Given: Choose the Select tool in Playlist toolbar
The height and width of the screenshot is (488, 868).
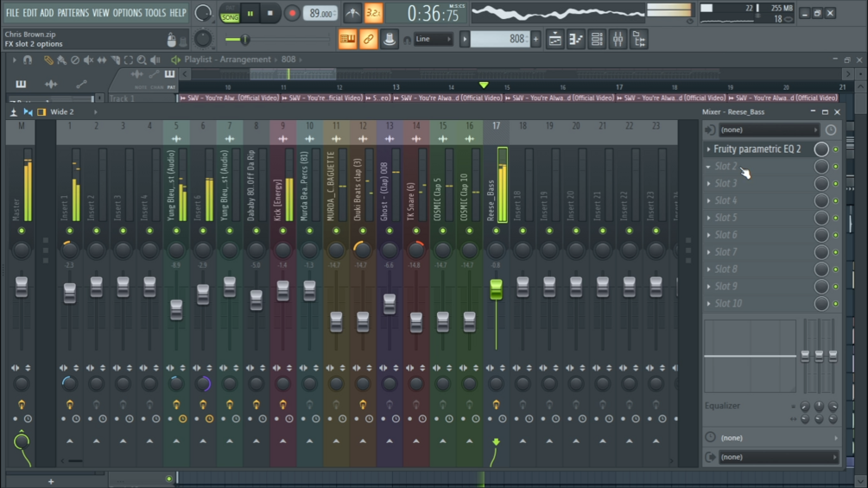Looking at the screenshot, I should click(129, 60).
